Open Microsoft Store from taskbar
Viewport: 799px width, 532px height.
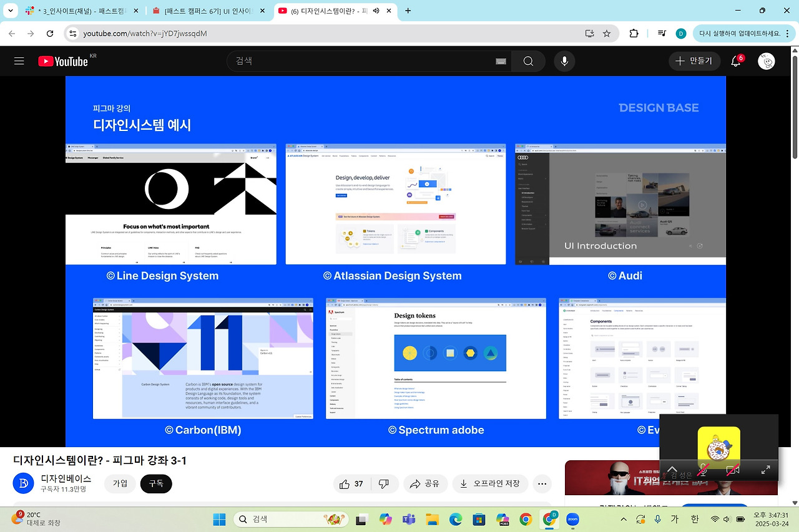pyautogui.click(x=479, y=519)
